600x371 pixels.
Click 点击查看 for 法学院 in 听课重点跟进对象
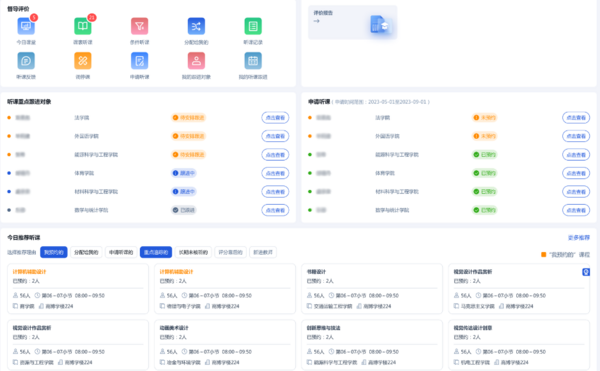pos(275,118)
